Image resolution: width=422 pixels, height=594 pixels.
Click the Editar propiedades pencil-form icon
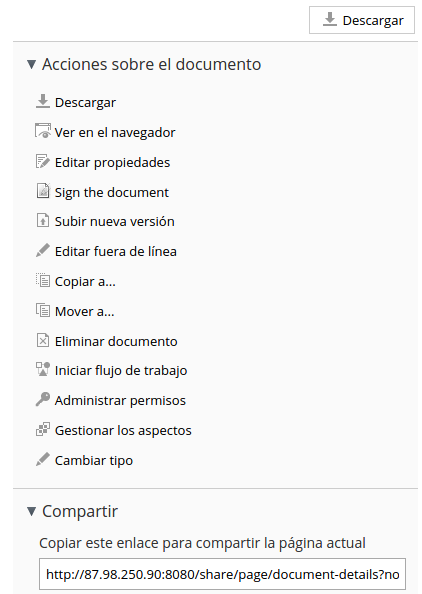43,161
